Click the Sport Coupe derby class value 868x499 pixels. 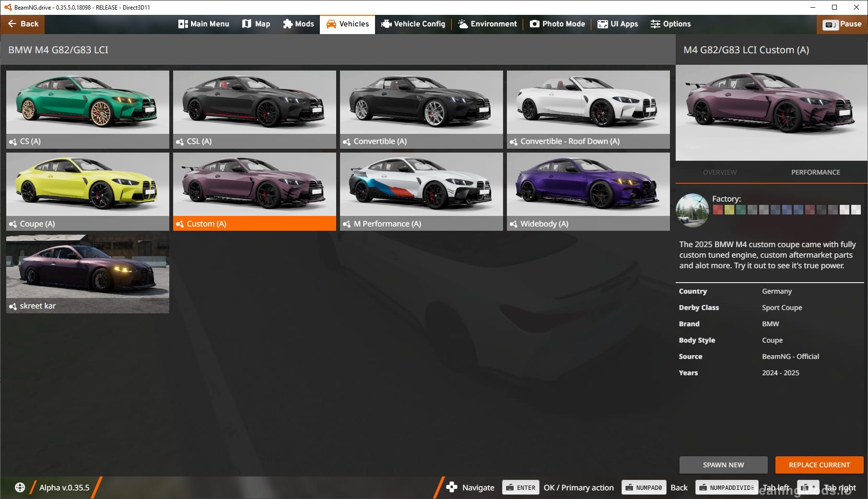[x=782, y=308]
